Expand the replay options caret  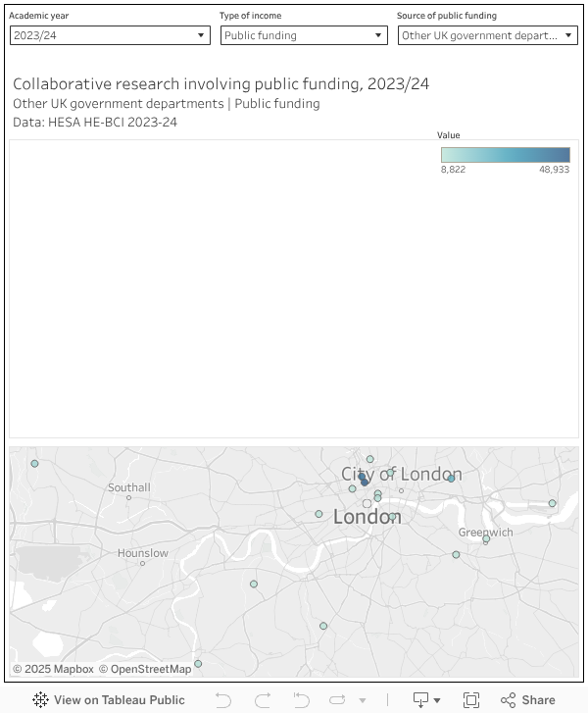pos(363,700)
